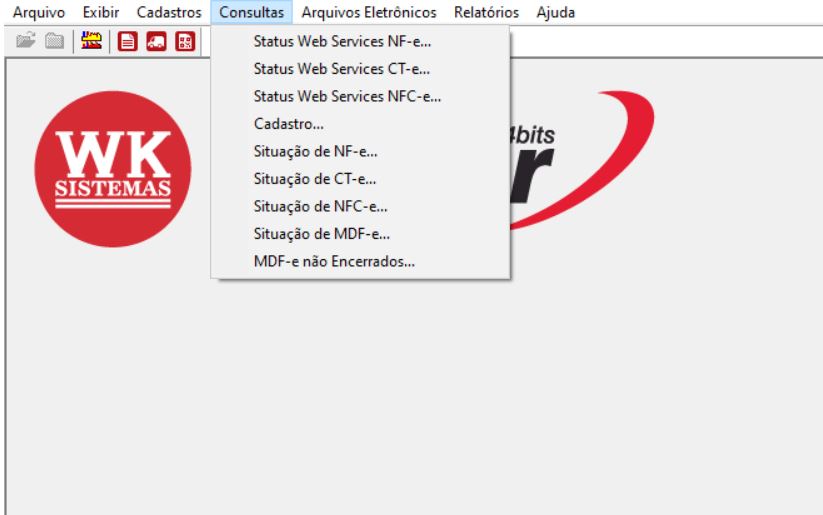Select Situação de NF-e...
Image resolution: width=823 pixels, height=515 pixels.
click(361, 152)
